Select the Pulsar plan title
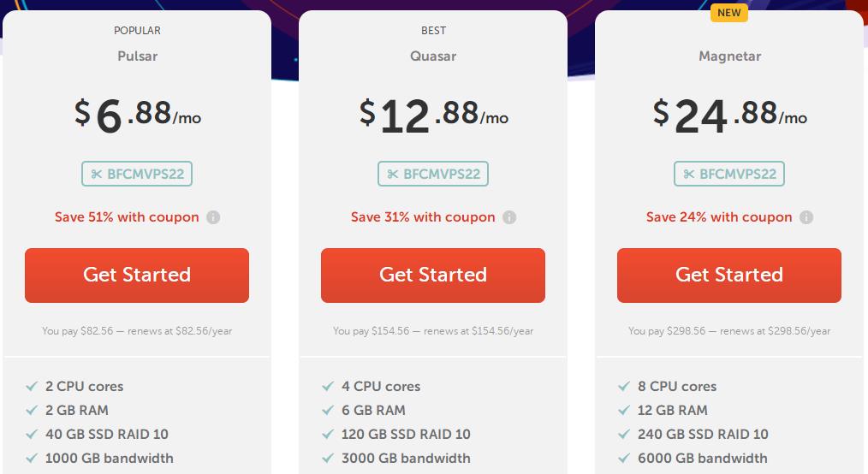 click(x=137, y=56)
